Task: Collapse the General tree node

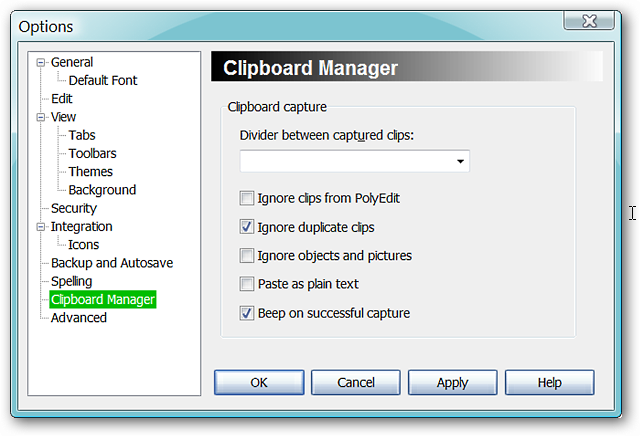Action: 40,62
